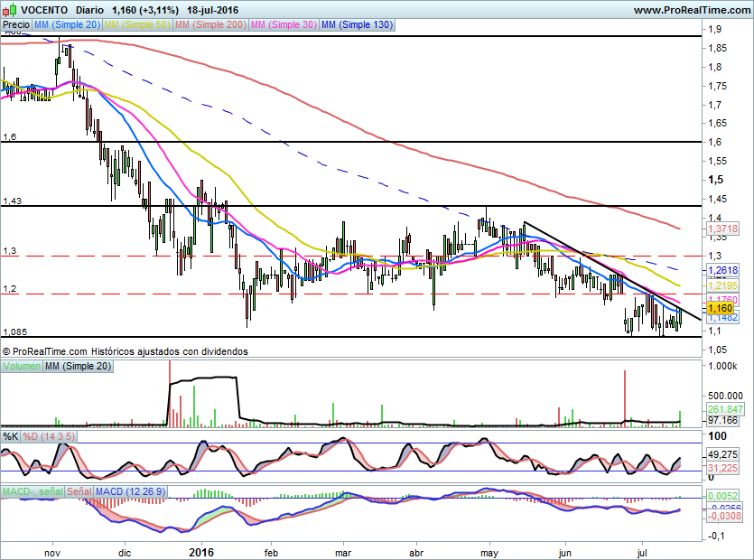754x560 pixels.
Task: Click the Volumen panel label
Action: (x=22, y=366)
